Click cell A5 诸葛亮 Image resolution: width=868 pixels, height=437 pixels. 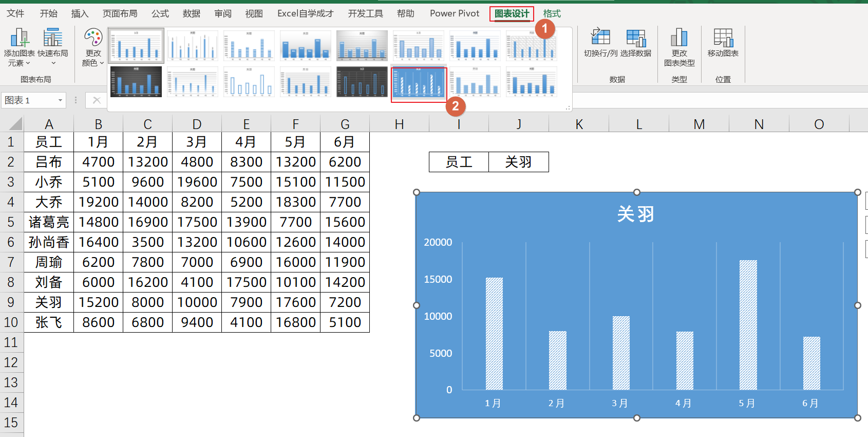[x=49, y=222]
